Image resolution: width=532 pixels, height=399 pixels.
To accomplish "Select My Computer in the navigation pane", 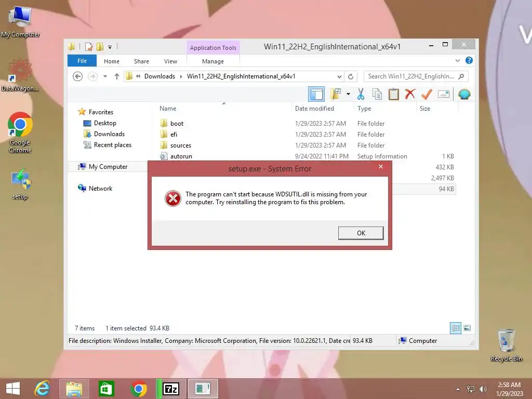I will pos(108,167).
